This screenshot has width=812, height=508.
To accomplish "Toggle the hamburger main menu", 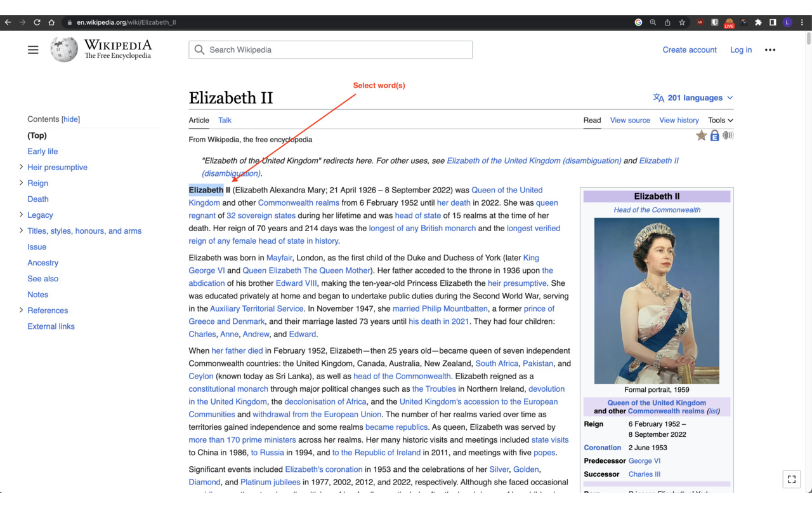I will coord(33,50).
